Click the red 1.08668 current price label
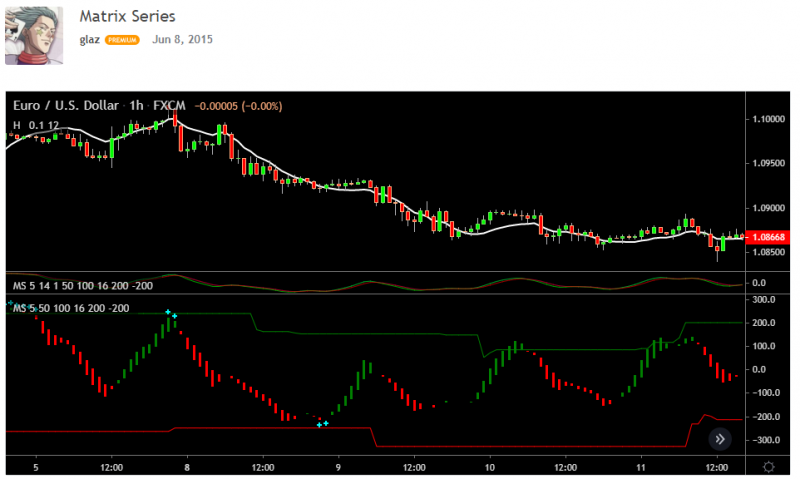Screen dimensions: 800x479 tap(768, 237)
